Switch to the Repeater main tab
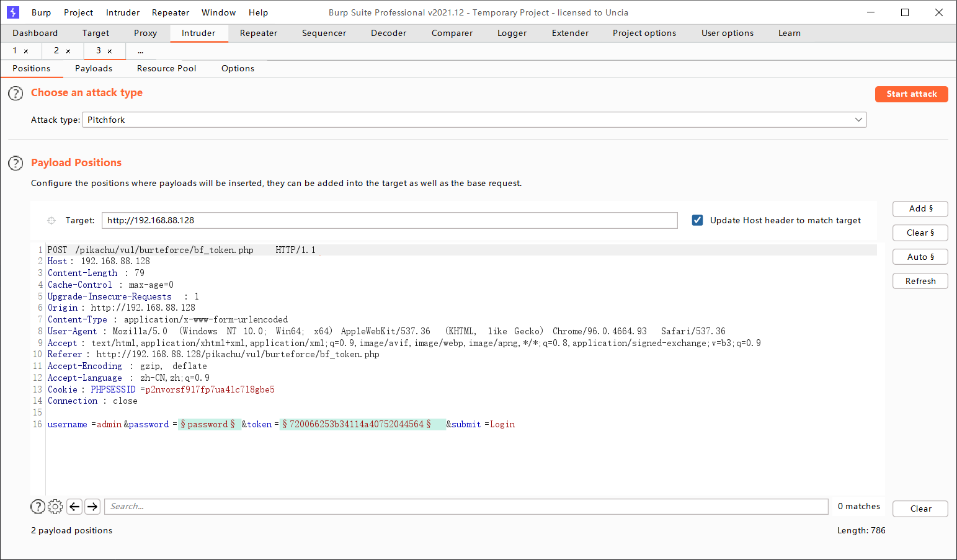This screenshot has width=957, height=560. [259, 33]
